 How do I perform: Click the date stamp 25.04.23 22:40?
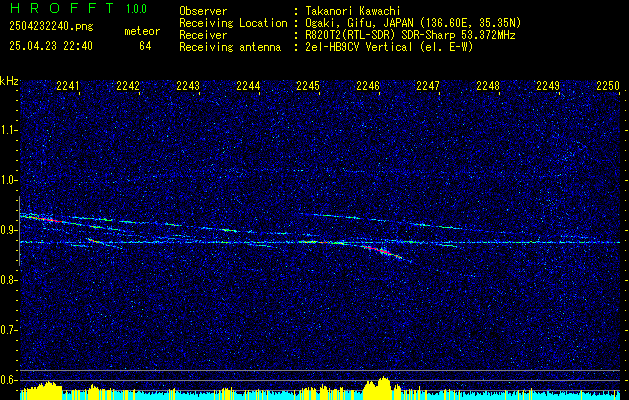(x=51, y=46)
